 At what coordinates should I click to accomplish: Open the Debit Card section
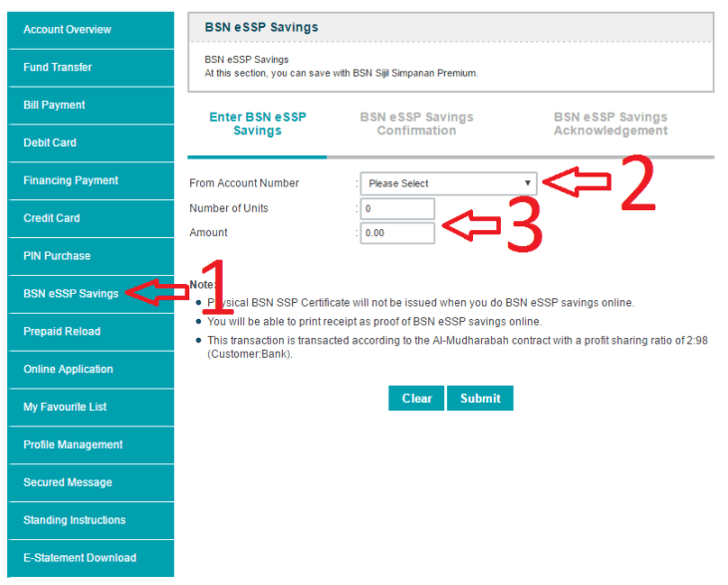[91, 144]
